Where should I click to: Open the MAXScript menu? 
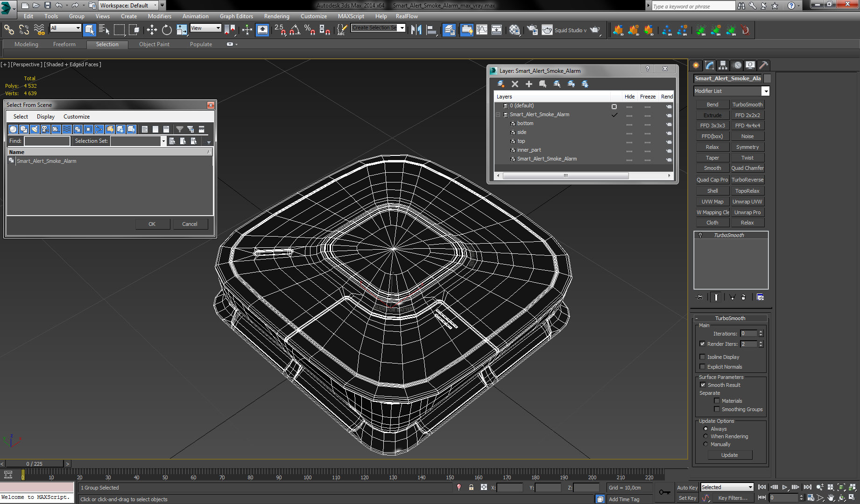[x=351, y=16]
